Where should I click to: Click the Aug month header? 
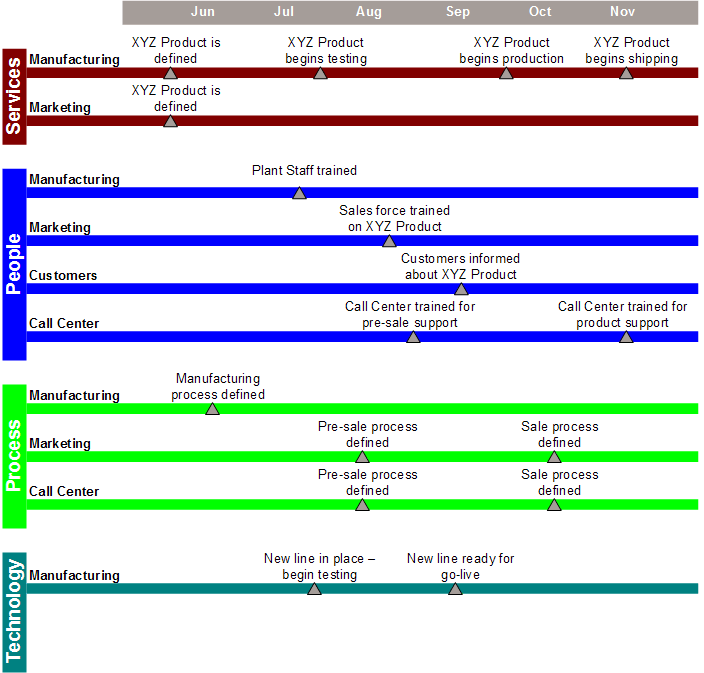(369, 12)
